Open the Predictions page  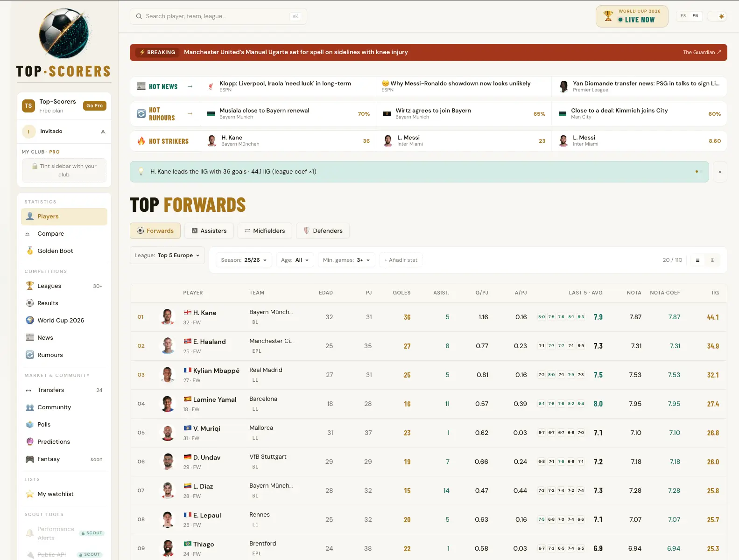coord(64,442)
